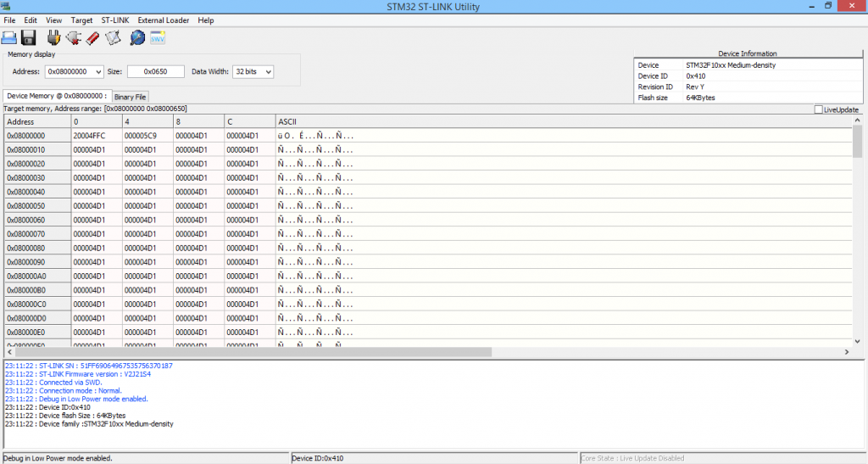Select address row 0x080000C0
This screenshot has width=868, height=464.
[37, 305]
